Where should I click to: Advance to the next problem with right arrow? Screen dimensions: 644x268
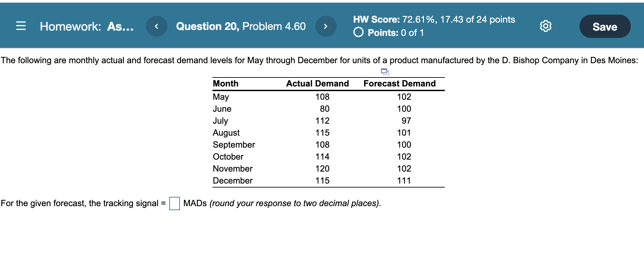(x=326, y=26)
